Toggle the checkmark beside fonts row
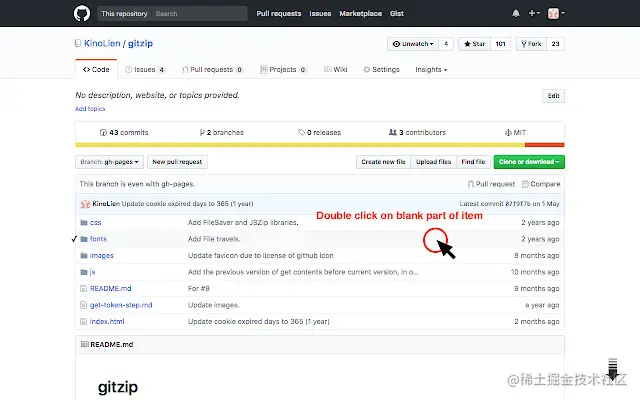This screenshot has height=400, width=640. click(x=74, y=239)
